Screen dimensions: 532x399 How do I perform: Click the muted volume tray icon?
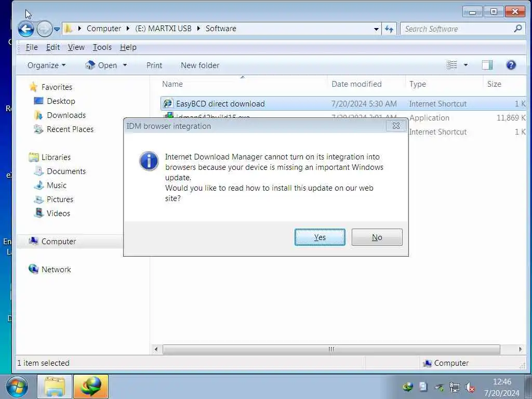point(470,387)
